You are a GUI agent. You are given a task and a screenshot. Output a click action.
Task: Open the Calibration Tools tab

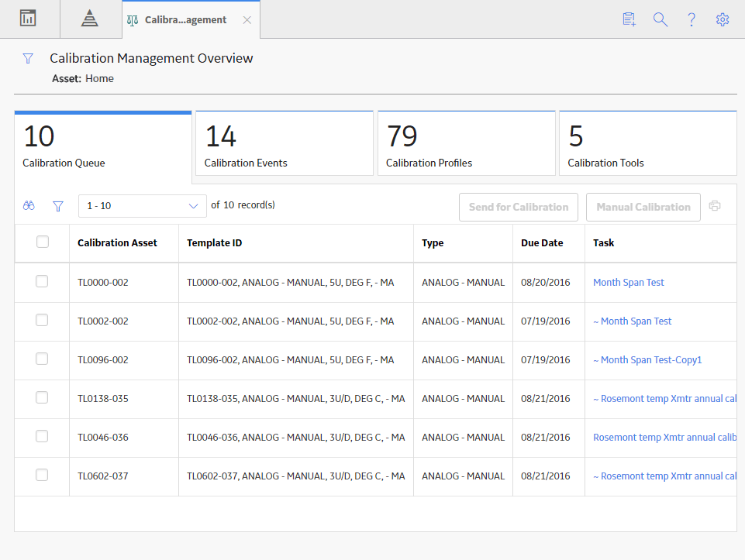pyautogui.click(x=648, y=143)
